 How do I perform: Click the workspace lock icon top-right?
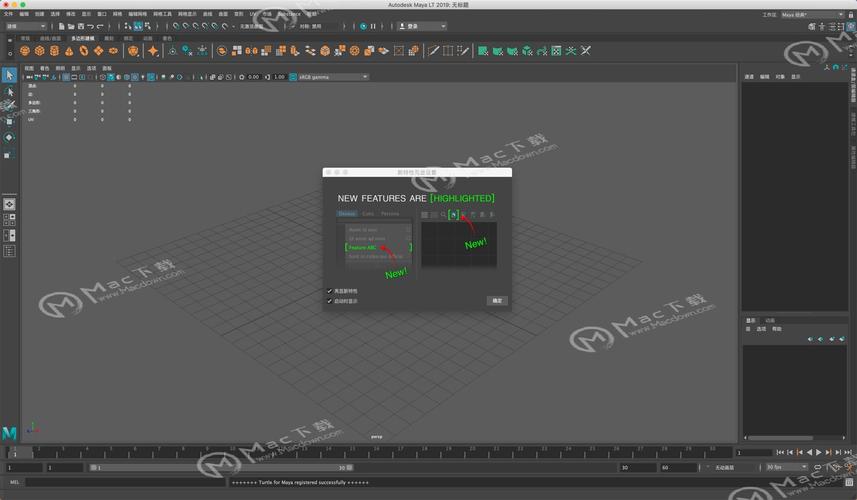[851, 15]
